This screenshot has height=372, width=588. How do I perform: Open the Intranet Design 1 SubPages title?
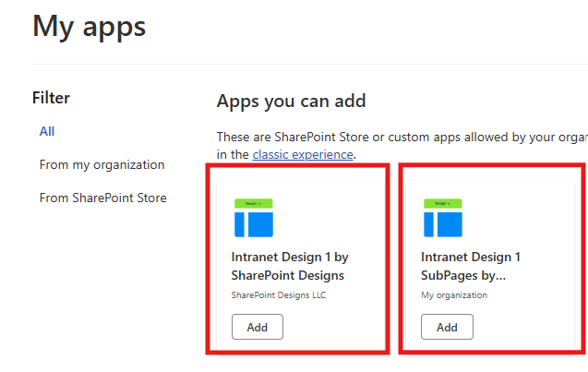[x=471, y=266]
